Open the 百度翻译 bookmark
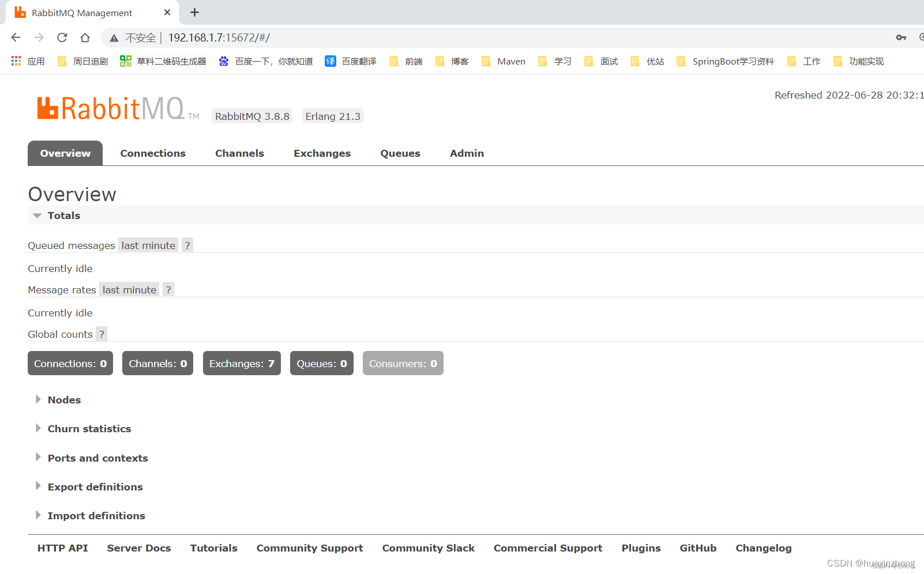This screenshot has width=924, height=574. (x=350, y=61)
